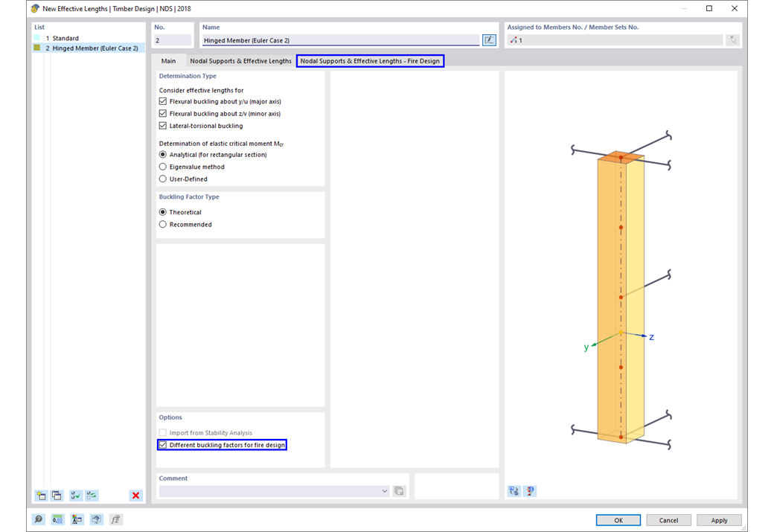Open the Comment dropdown
This screenshot has width=774, height=532.
[385, 490]
